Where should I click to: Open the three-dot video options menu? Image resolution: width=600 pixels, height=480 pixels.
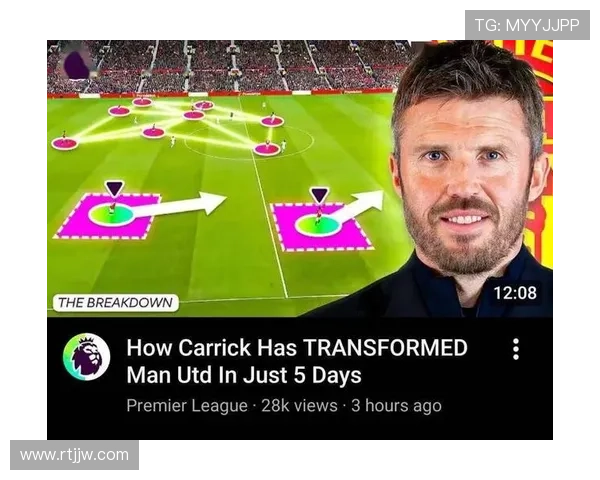pos(516,349)
